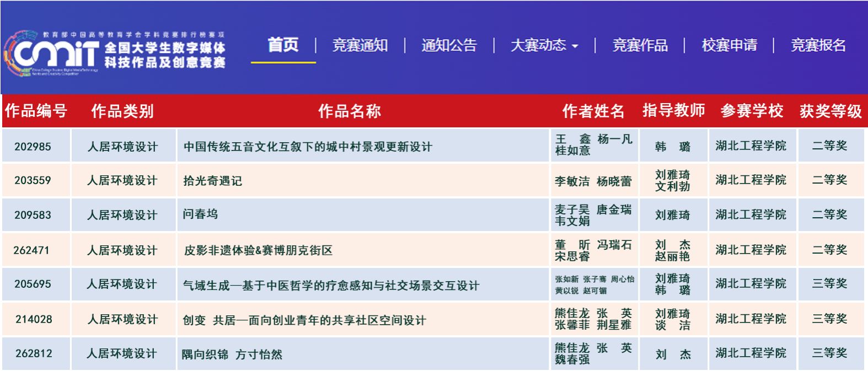Expand the 大赛动态 dropdown menu
This screenshot has height=392, width=868.
544,45
